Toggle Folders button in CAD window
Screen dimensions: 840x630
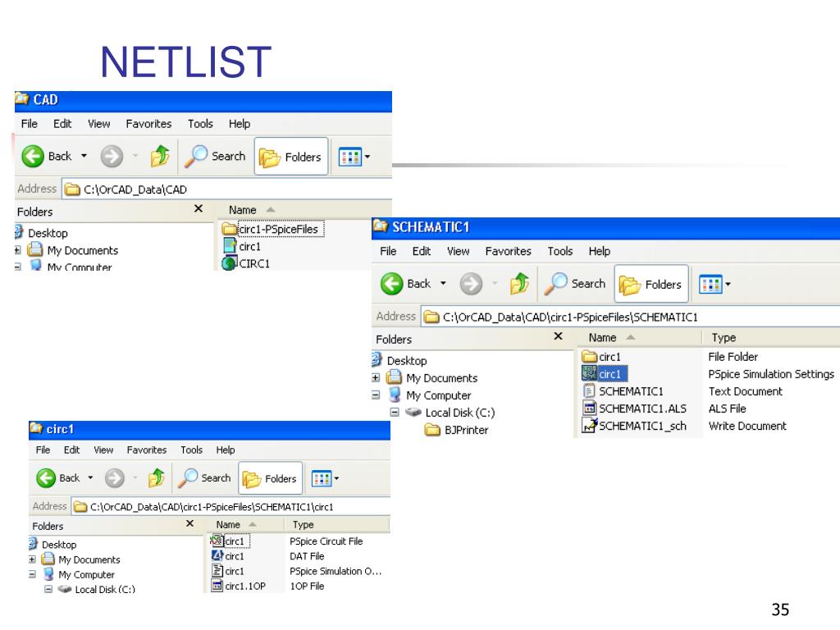pyautogui.click(x=291, y=157)
